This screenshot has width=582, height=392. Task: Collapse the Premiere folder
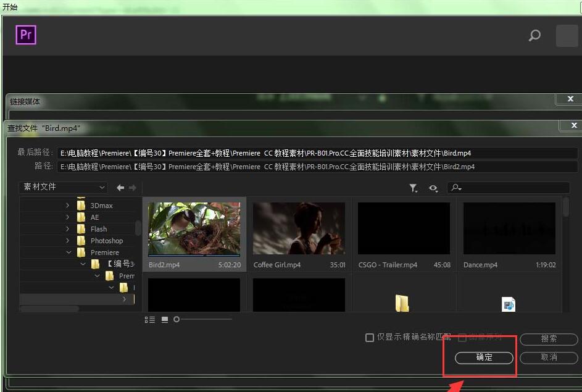tap(68, 252)
